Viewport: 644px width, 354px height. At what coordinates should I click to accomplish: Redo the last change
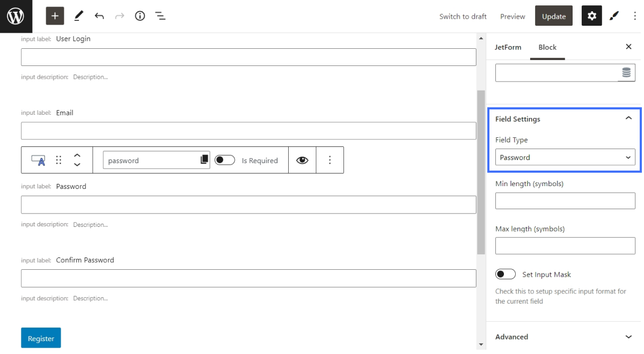(x=119, y=16)
